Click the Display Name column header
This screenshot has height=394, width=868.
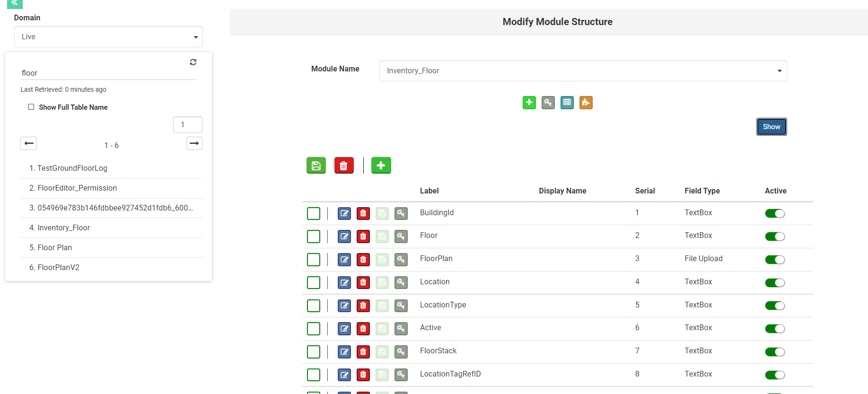pos(562,191)
